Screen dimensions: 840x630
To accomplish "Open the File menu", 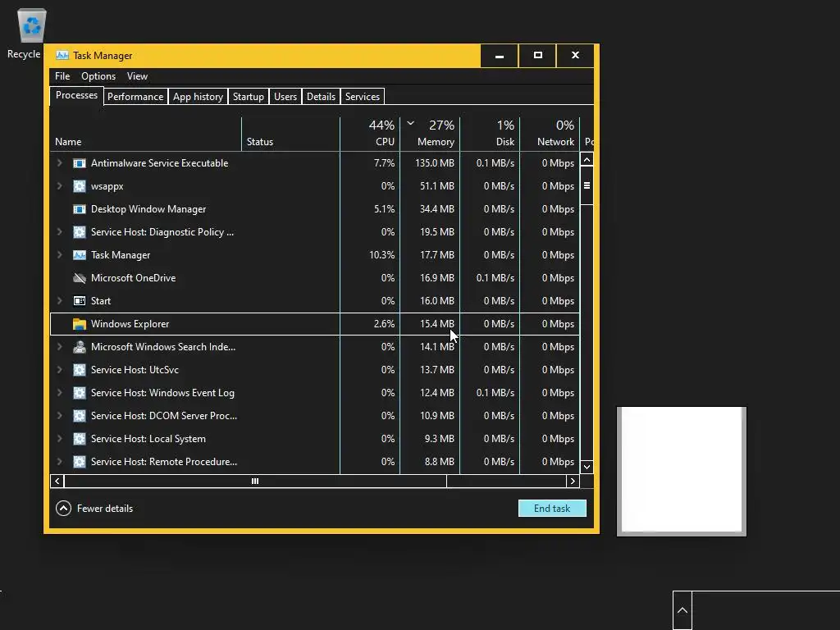I will pos(62,76).
